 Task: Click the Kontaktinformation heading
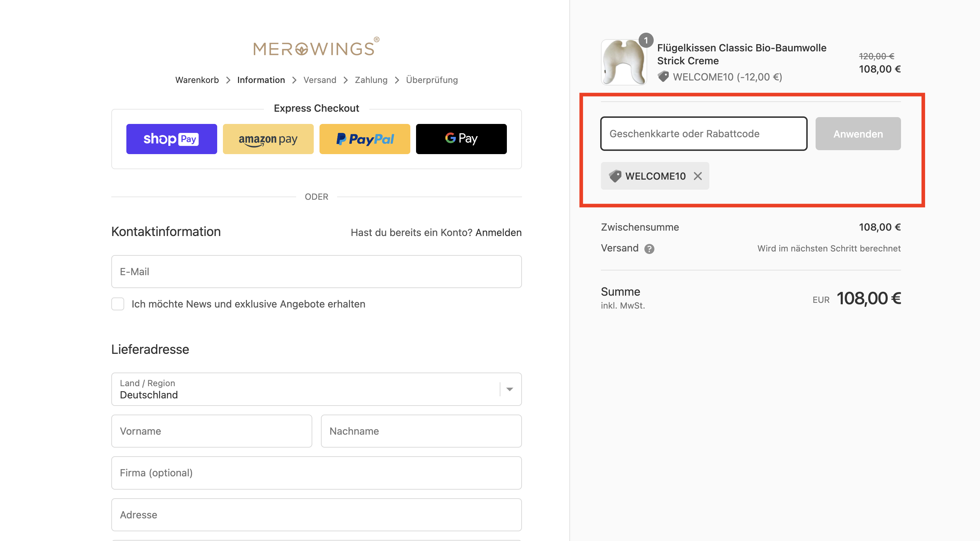[x=166, y=231]
